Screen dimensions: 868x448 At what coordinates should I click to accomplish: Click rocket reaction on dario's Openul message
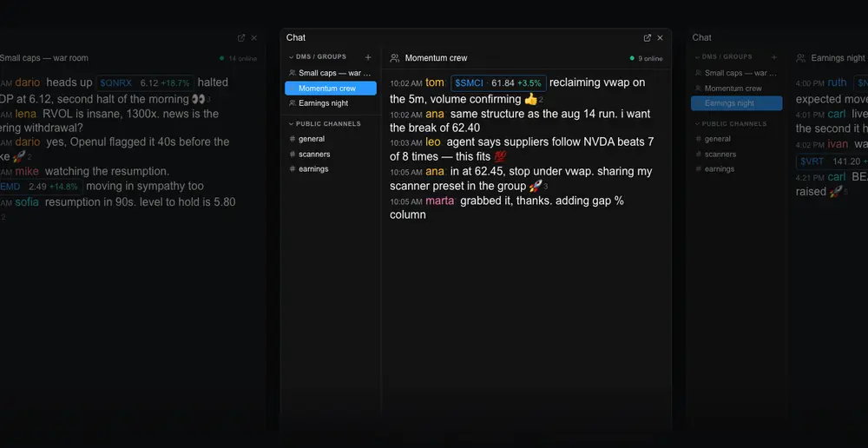(18, 157)
